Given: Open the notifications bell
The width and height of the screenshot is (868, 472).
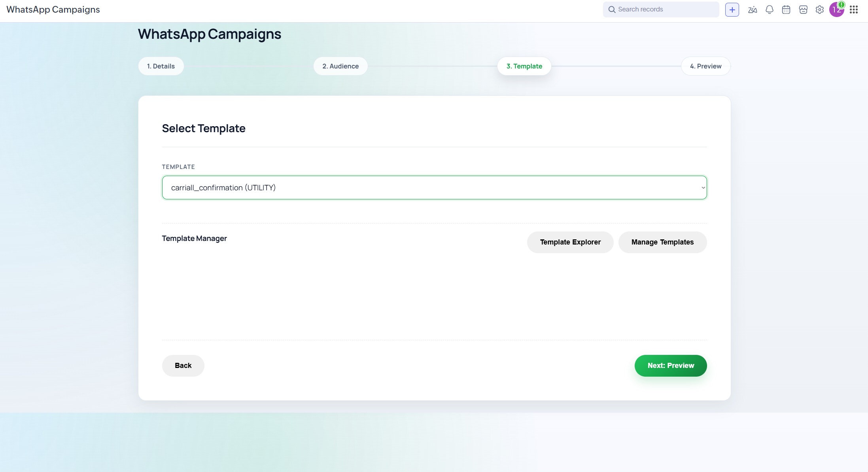Looking at the screenshot, I should coord(769,9).
